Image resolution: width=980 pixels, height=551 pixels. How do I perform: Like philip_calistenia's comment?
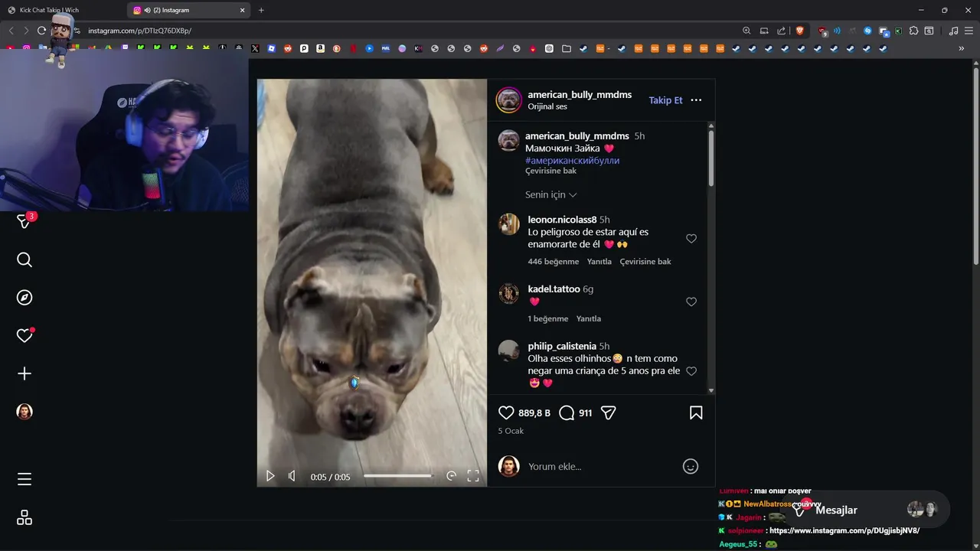click(691, 371)
